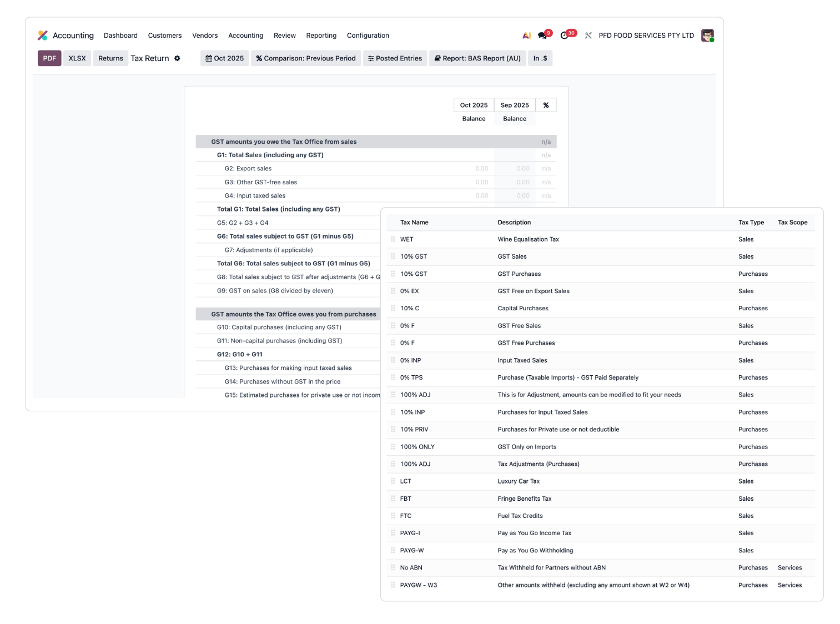Open the Oct 2025 period dropdown
The image size is (840, 624).
click(225, 58)
